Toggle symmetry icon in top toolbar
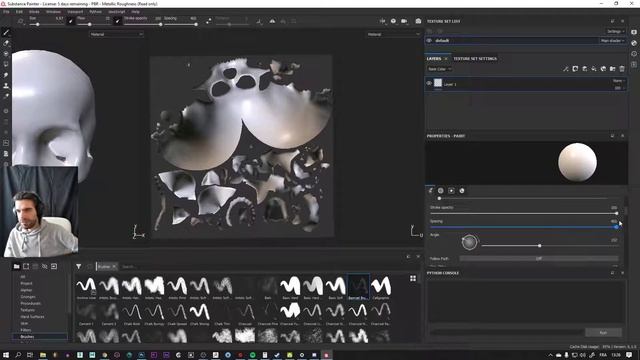640x360 pixels. point(272,21)
